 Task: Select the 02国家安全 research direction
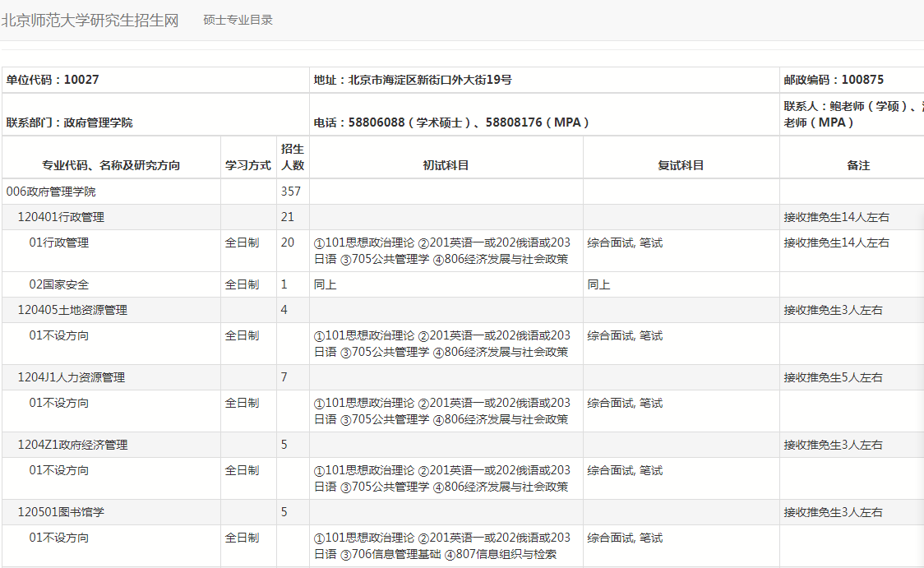[x=59, y=284]
